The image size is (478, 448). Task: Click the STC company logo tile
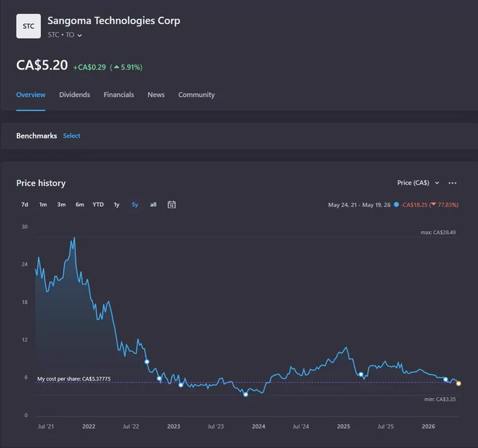[28, 26]
